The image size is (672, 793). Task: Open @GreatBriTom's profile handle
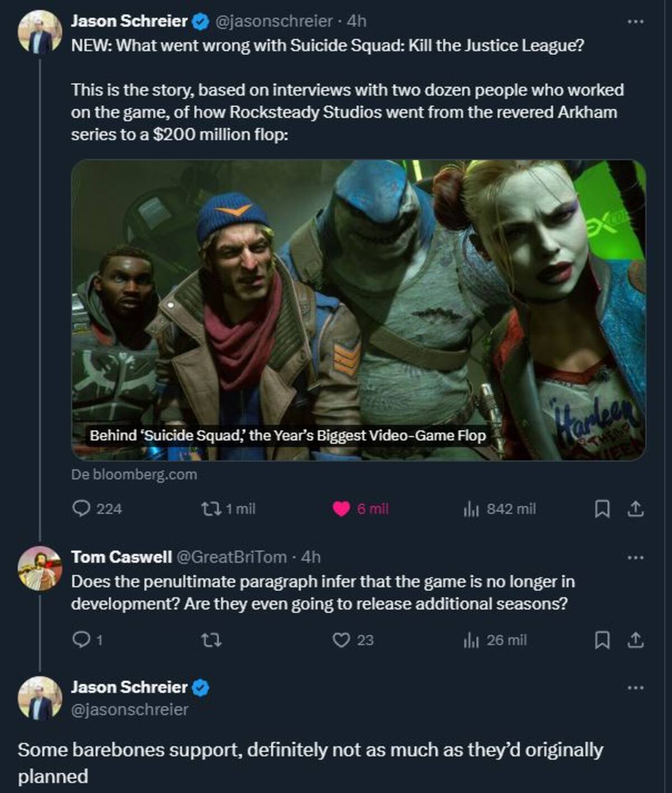(232, 557)
